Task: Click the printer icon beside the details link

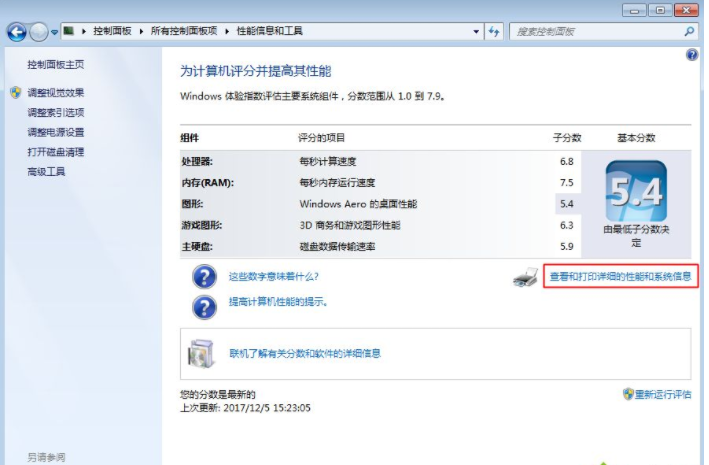Action: coord(525,277)
